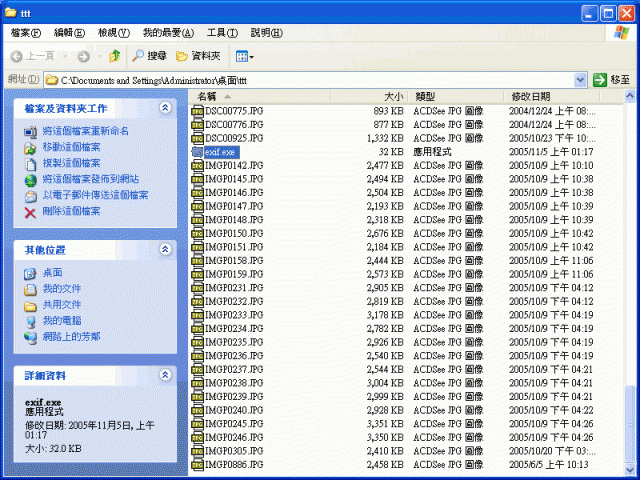The width and height of the screenshot is (640, 480).
Task: Open the 搜尋 search toolbar button
Action: tap(149, 56)
